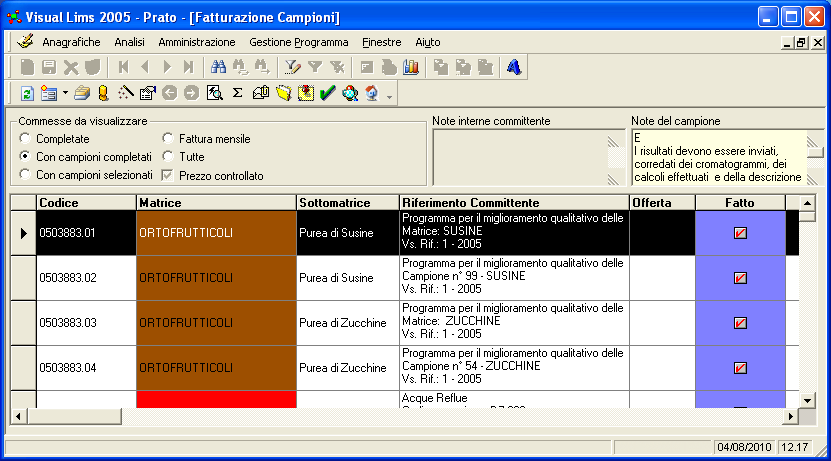The height and width of the screenshot is (461, 831).
Task: Click the last record navigation icon
Action: (x=189, y=67)
